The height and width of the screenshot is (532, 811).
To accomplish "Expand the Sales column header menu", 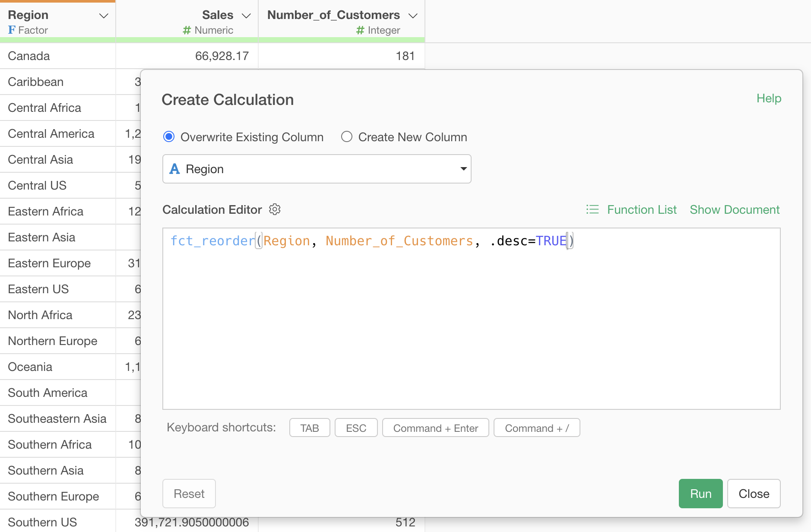I will click(246, 16).
